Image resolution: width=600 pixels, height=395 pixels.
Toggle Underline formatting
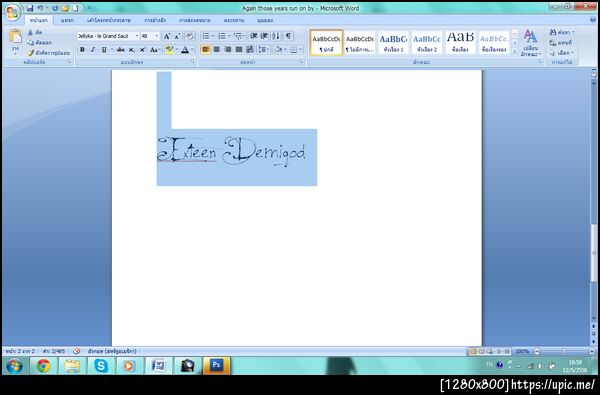point(104,50)
